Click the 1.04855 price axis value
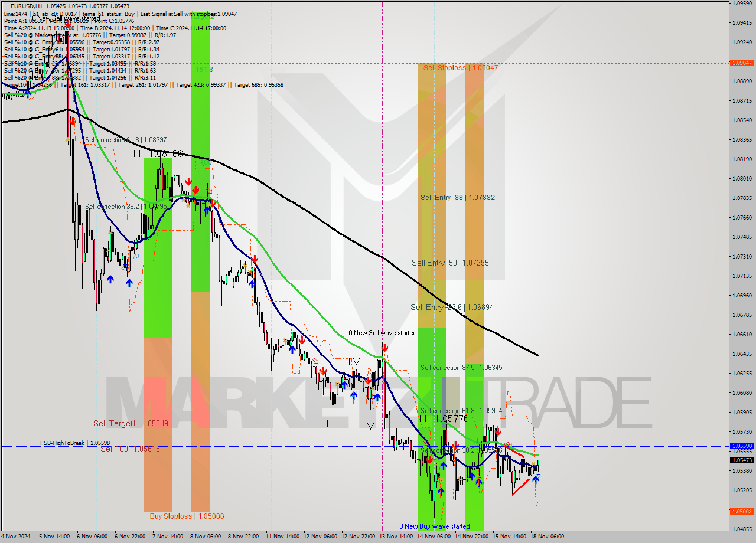Screen dimensions: 756x543 pos(742,529)
